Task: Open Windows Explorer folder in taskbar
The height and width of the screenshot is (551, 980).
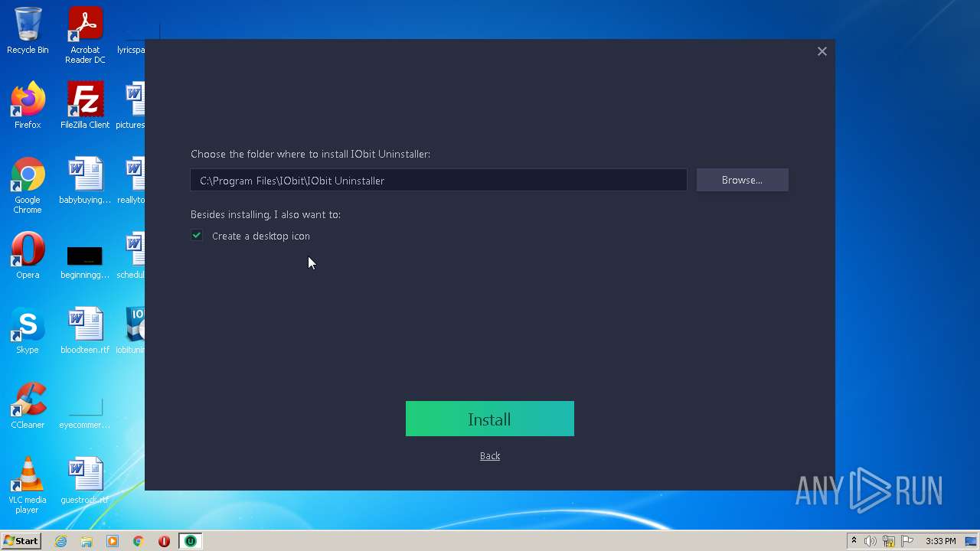Action: click(87, 541)
